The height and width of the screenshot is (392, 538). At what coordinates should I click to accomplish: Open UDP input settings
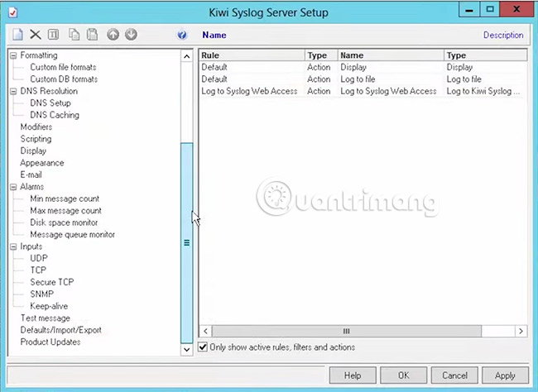click(39, 258)
